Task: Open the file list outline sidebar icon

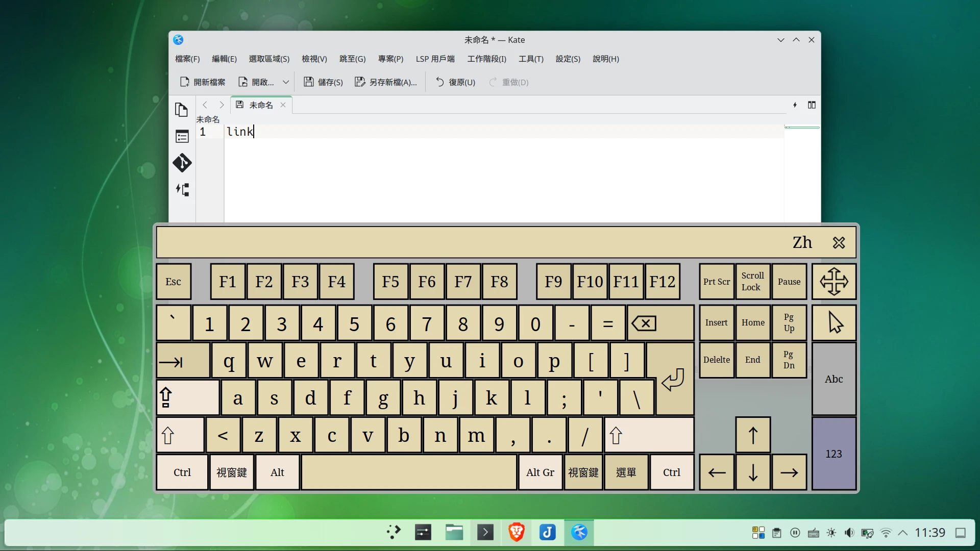Action: tap(182, 136)
